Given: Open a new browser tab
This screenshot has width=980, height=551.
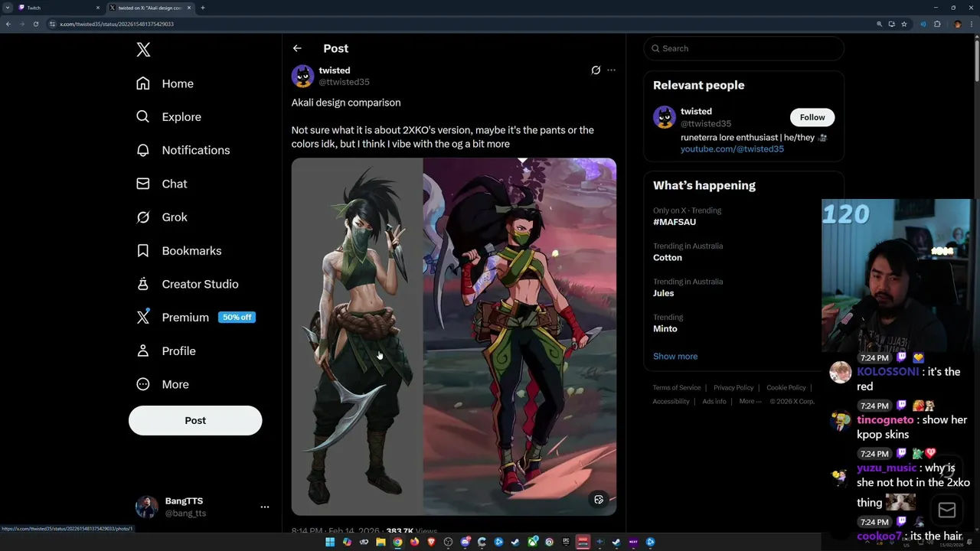Looking at the screenshot, I should 202,8.
